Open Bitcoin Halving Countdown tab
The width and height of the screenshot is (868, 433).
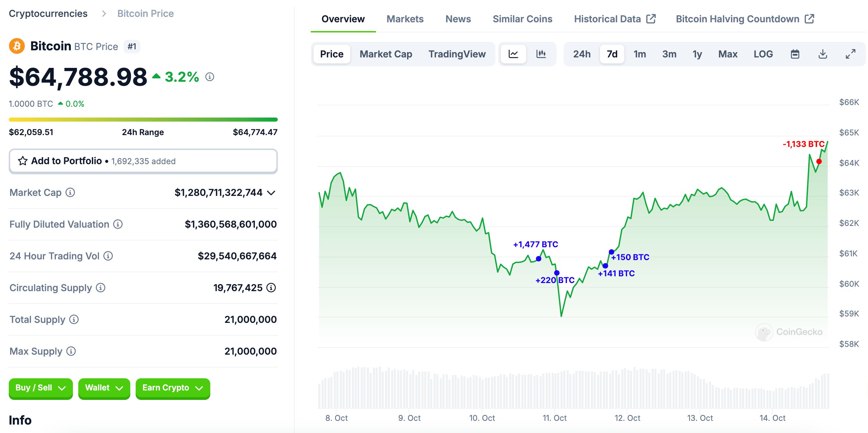click(x=745, y=19)
